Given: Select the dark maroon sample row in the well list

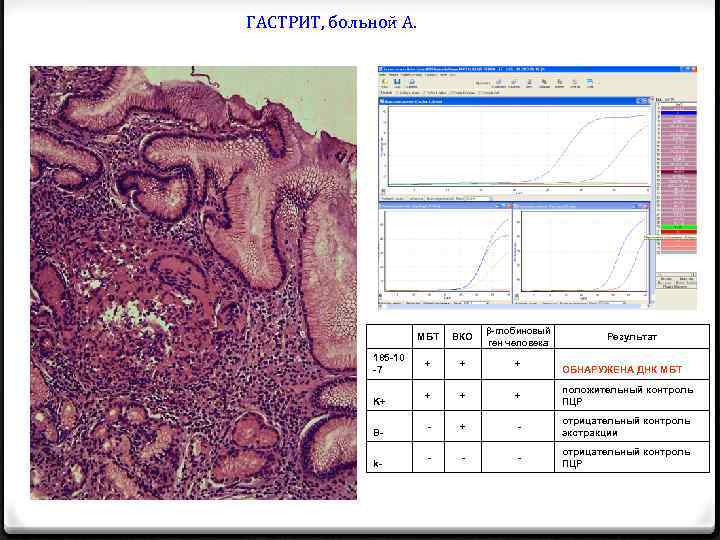Looking at the screenshot, I should 679,172.
